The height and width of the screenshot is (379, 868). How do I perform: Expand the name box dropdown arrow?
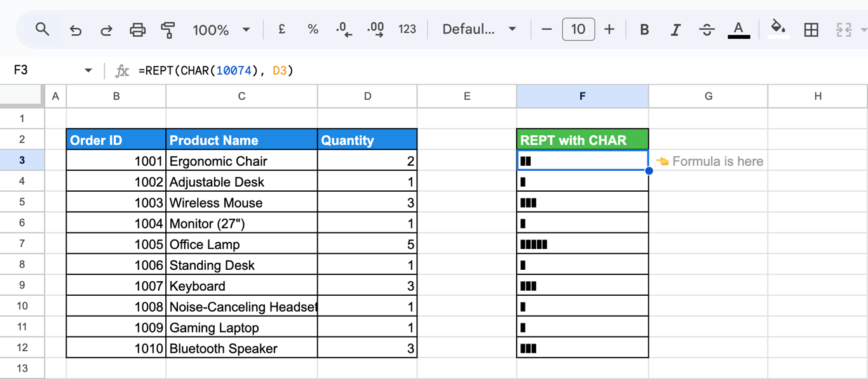click(88, 70)
